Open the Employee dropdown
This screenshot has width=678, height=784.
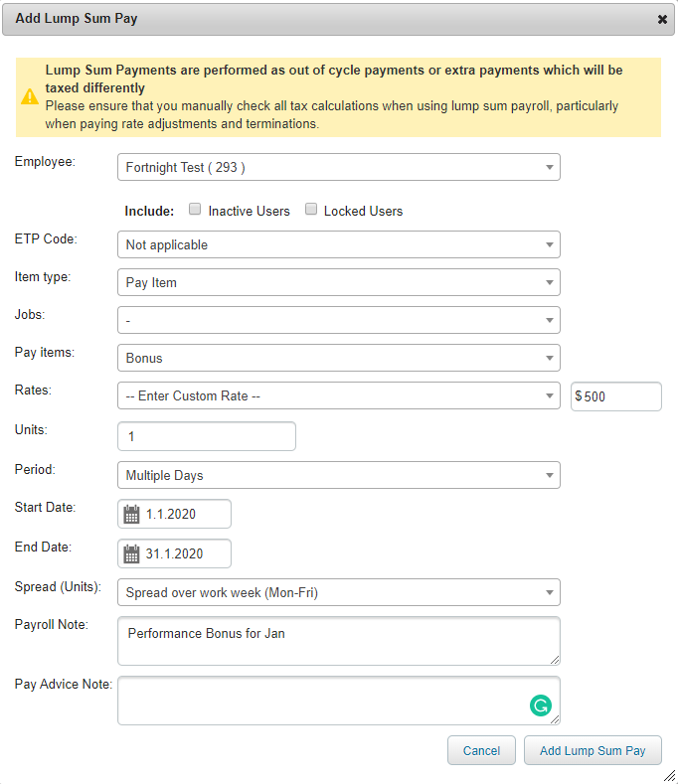338,167
